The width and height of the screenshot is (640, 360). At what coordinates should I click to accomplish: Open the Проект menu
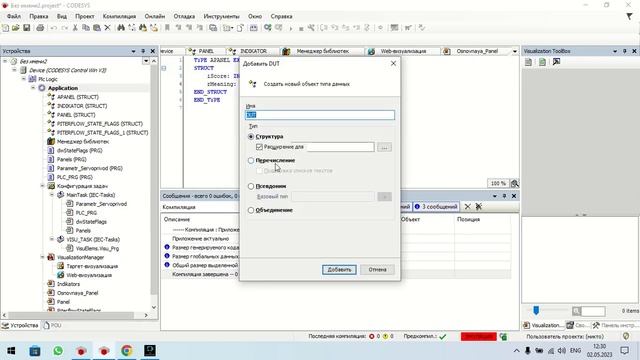coord(84,16)
